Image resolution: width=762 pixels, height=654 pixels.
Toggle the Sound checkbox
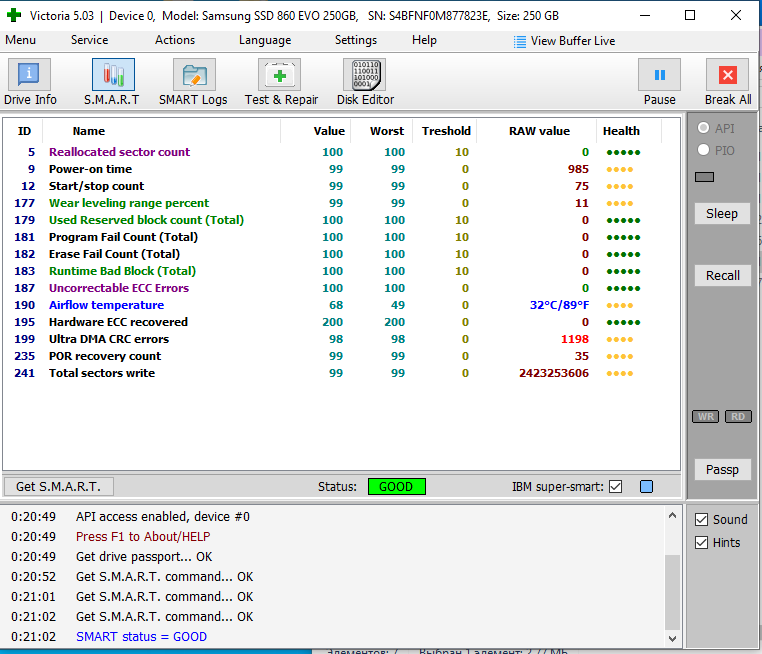(x=701, y=519)
